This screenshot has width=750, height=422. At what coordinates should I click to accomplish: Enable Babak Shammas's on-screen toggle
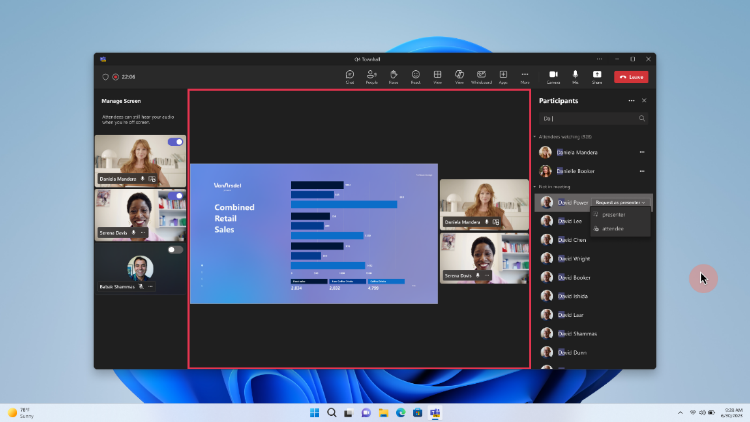click(176, 249)
